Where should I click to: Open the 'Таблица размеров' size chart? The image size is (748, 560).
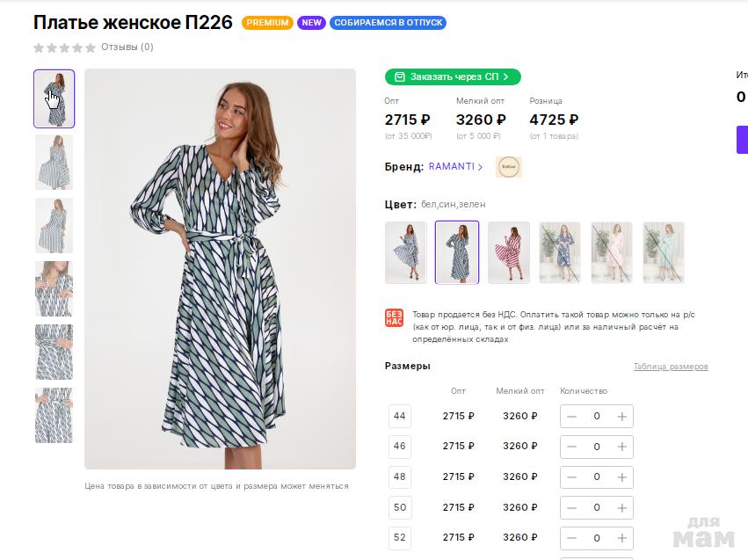pyautogui.click(x=671, y=367)
